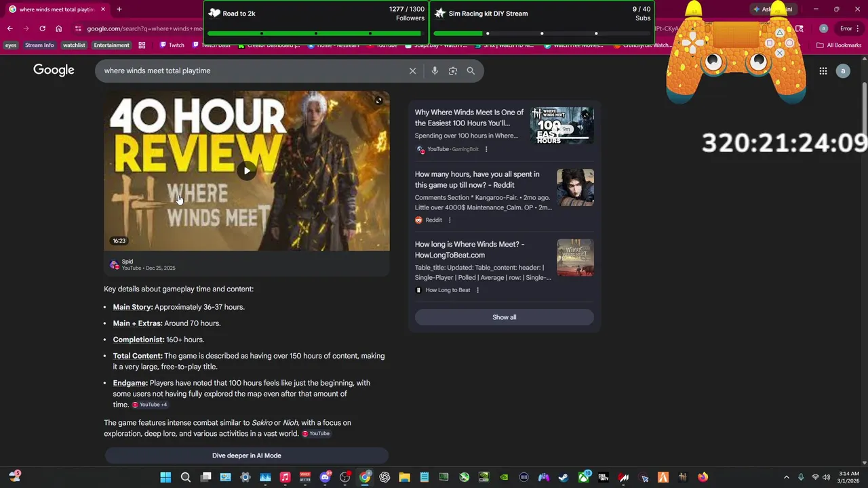This screenshot has width=868, height=488.
Task: Open the 'watchlist' bookmark folder
Action: pyautogui.click(x=74, y=45)
